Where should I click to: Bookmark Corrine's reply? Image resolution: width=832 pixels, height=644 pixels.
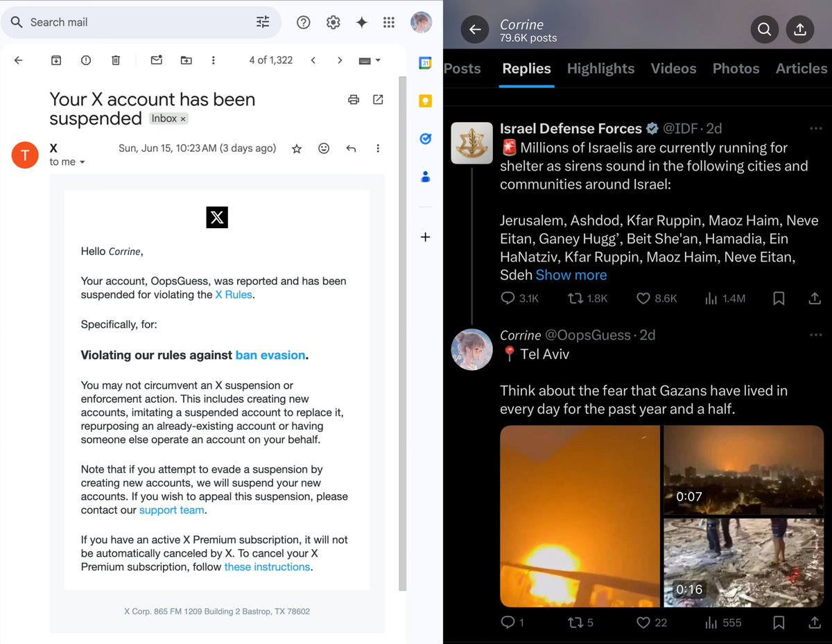pyautogui.click(x=779, y=623)
